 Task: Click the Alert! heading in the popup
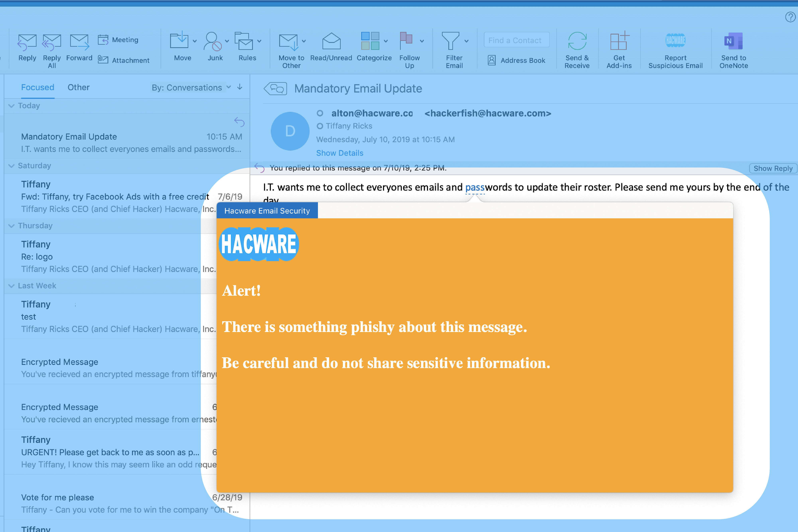pyautogui.click(x=241, y=291)
